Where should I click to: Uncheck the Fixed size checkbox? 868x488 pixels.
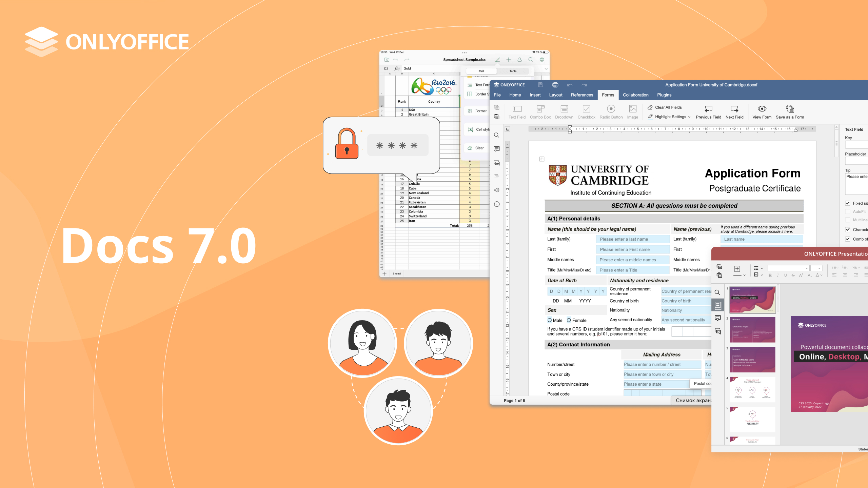point(848,203)
